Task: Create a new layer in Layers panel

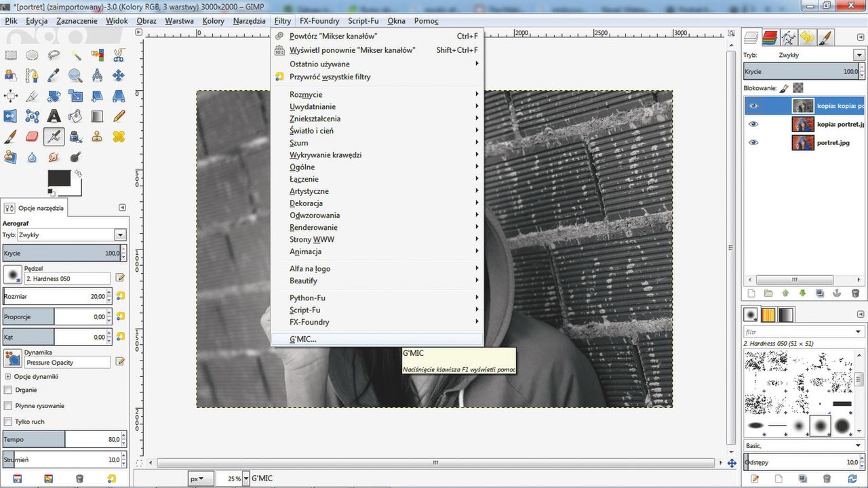Action: coord(751,293)
